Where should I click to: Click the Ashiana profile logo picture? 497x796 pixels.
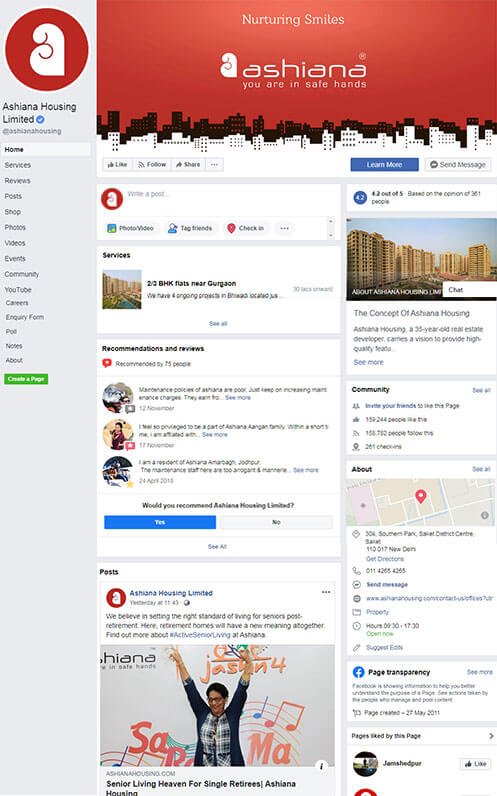point(47,49)
